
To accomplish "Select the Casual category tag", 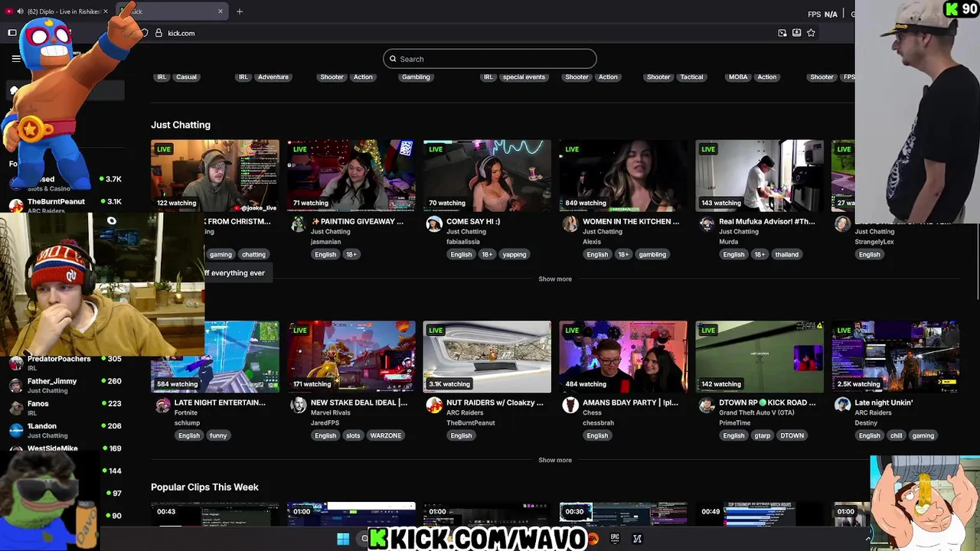I will coord(187,77).
